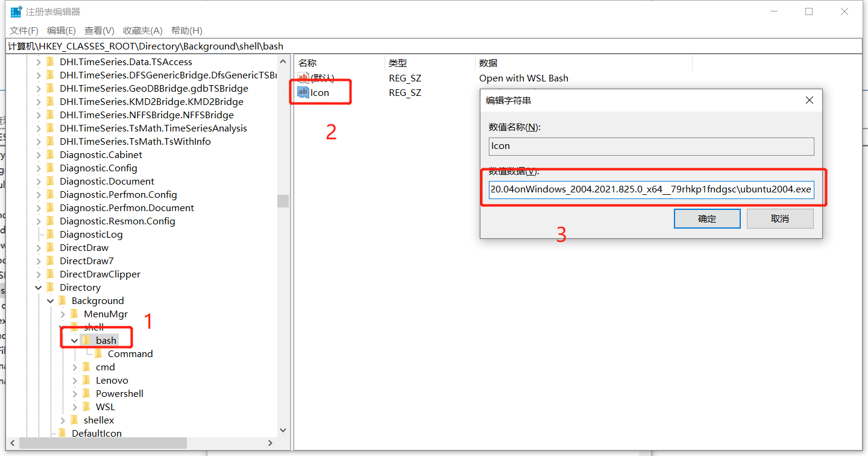The width and height of the screenshot is (868, 456).
Task: Expand the cmd tree node
Action: 75,367
